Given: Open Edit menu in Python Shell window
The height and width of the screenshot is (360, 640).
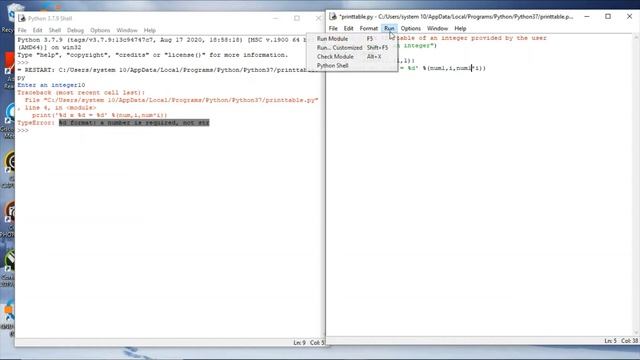Looking at the screenshot, I should point(37,30).
